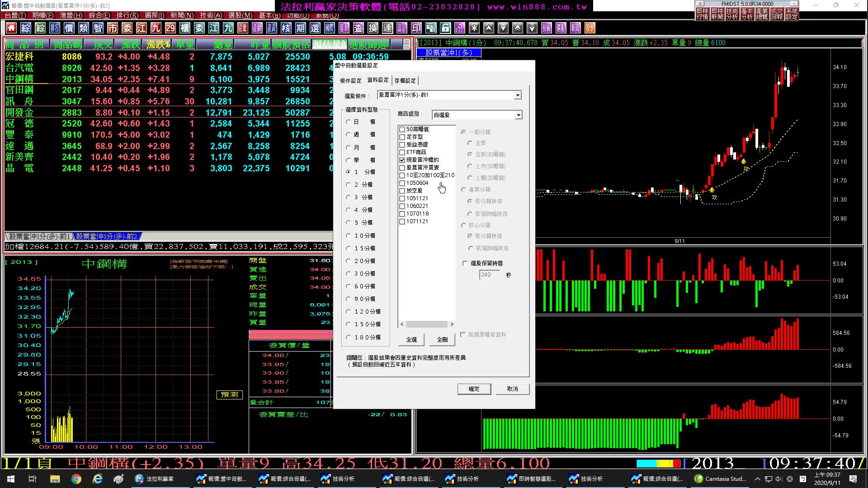Click the product list horizontal scrollbar
This screenshot has width=868, height=488.
[x=427, y=324]
